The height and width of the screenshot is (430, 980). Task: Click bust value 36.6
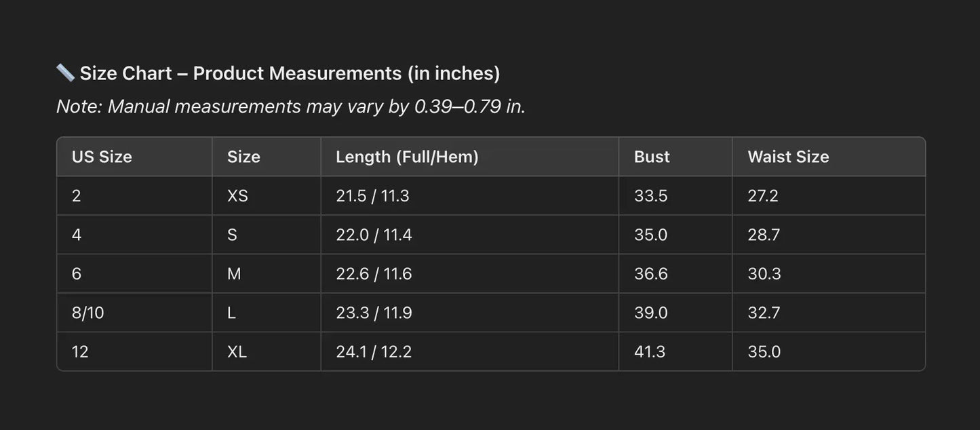pyautogui.click(x=650, y=274)
